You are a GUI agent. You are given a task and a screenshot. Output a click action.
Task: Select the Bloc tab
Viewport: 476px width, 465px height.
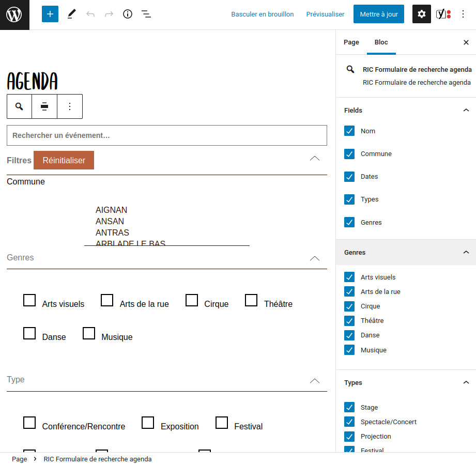[x=381, y=42]
